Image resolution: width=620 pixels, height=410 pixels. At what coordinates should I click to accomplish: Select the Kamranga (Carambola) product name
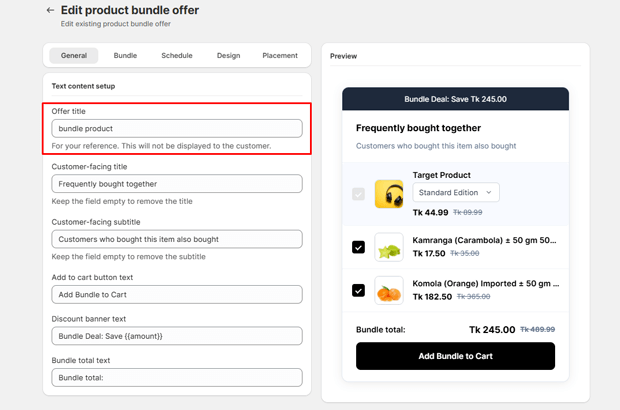(x=484, y=240)
